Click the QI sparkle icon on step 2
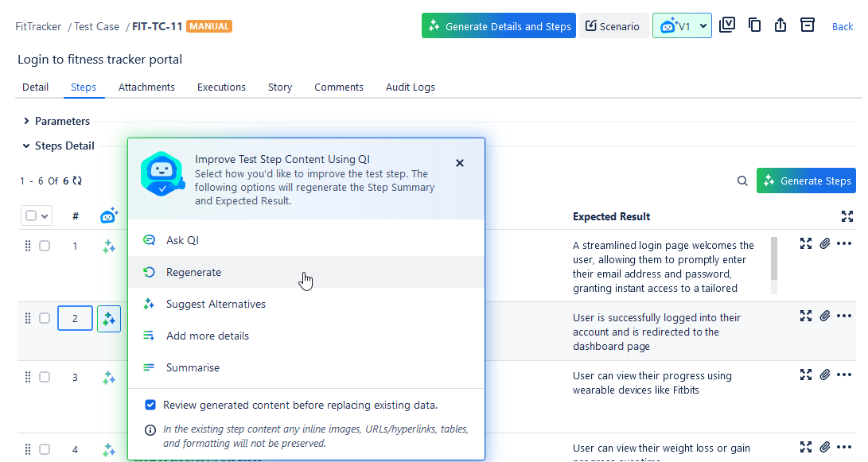 click(109, 319)
